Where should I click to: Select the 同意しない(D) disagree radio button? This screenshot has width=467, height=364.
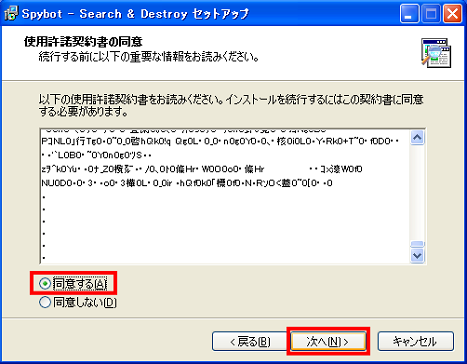[x=45, y=302]
